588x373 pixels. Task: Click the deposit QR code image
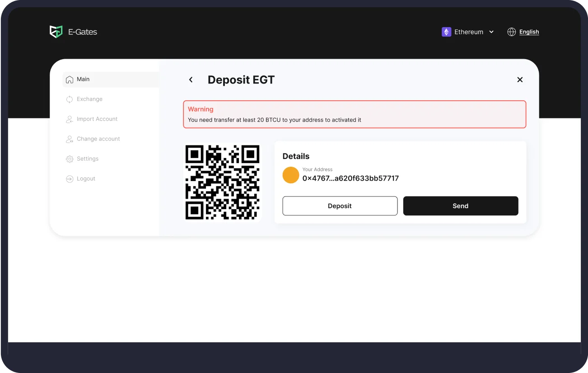click(222, 182)
